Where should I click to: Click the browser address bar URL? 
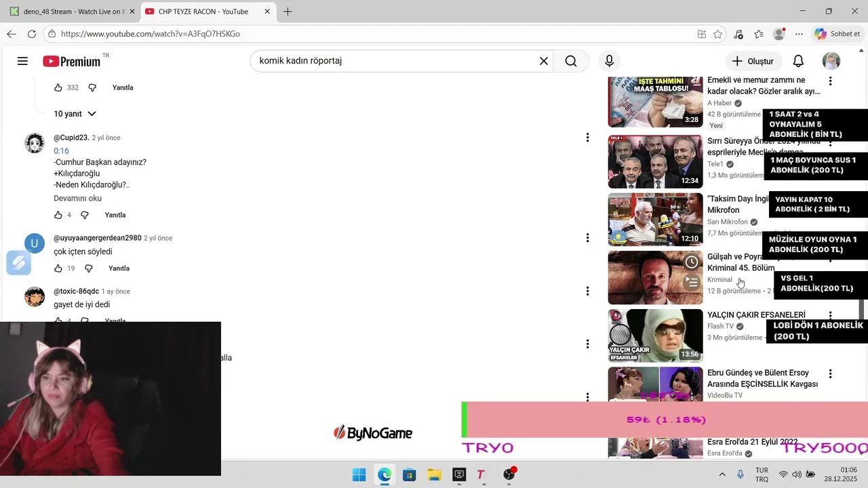point(151,34)
